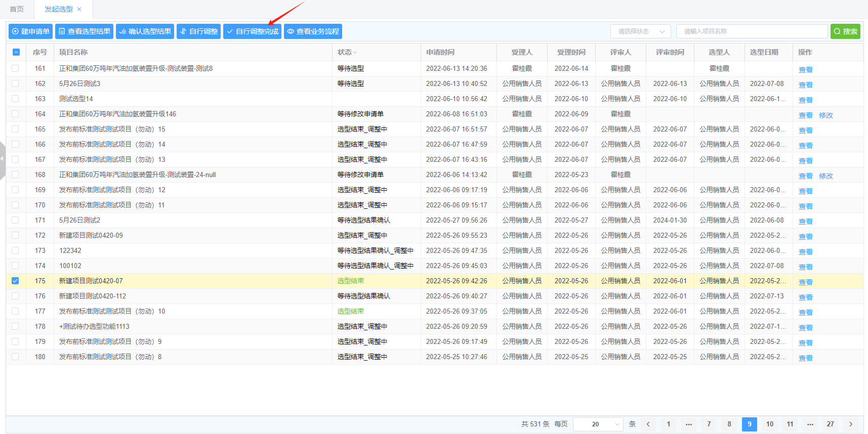The image size is (868, 434).
Task: Close the 发起选型 tab using its X
Action: tap(79, 9)
